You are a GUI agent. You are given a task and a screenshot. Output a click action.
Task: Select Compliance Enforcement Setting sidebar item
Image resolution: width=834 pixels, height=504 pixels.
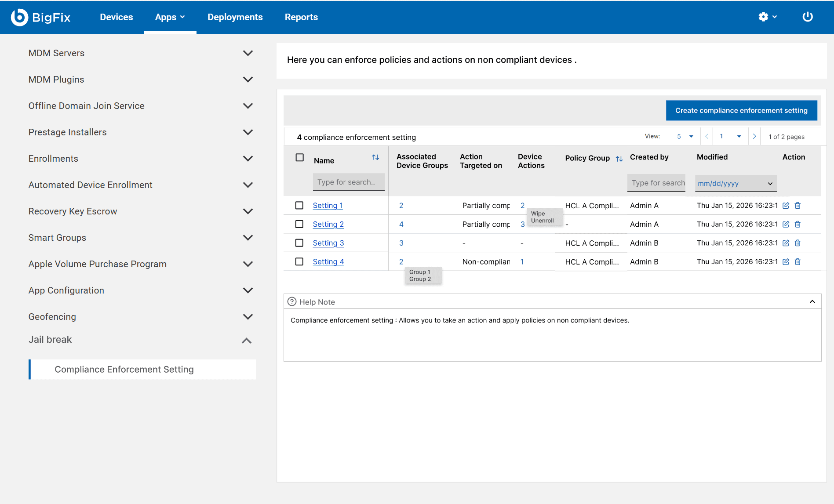[x=142, y=370]
